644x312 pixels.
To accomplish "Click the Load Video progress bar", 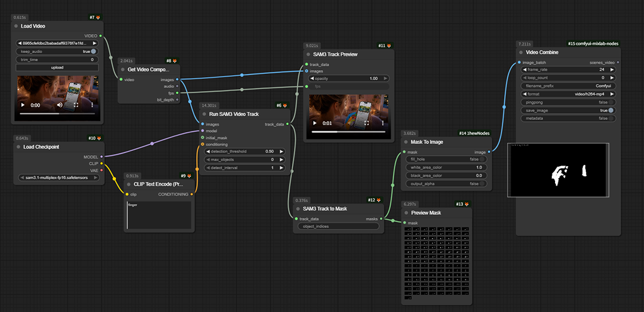I will coord(57,114).
